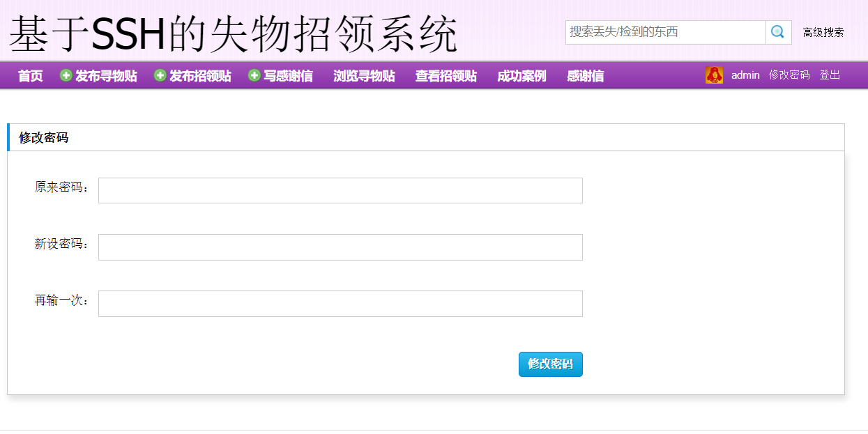Open the 首页 menu item
Image resolution: width=868 pixels, height=434 pixels.
click(x=29, y=75)
